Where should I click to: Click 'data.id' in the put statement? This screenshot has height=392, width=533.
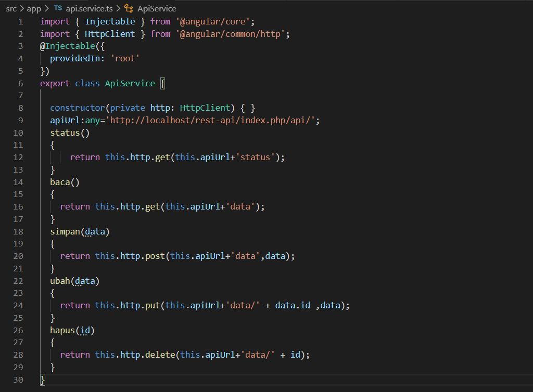(293, 306)
